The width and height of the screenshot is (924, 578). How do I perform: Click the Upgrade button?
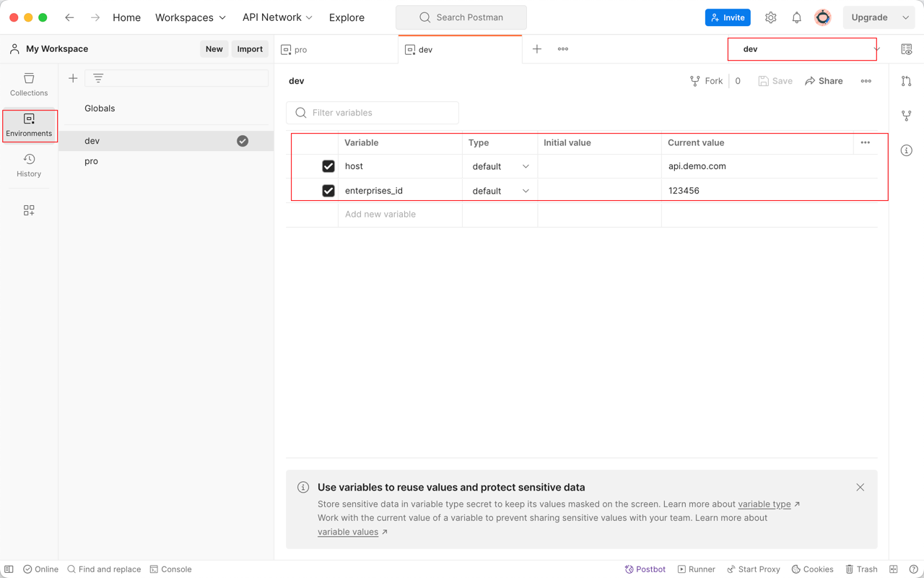(870, 17)
